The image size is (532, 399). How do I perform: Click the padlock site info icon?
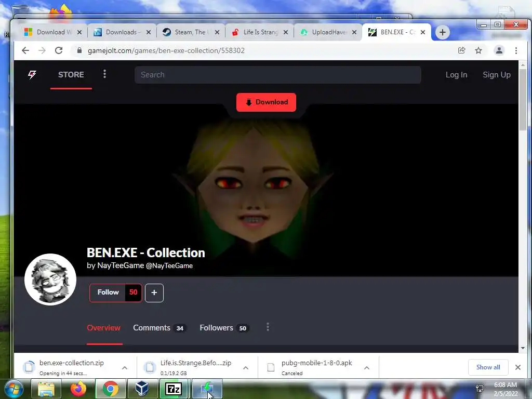[79, 50]
